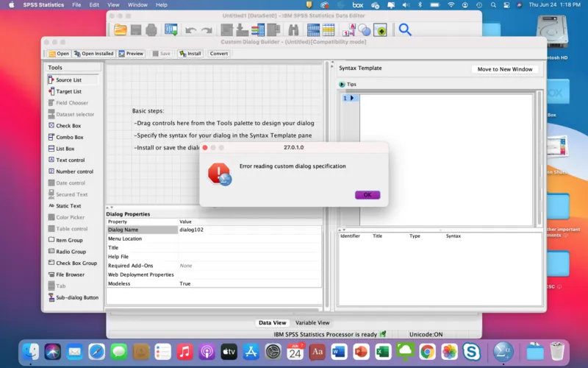
Task: Select the Dialog Name property row
Action: (142, 230)
